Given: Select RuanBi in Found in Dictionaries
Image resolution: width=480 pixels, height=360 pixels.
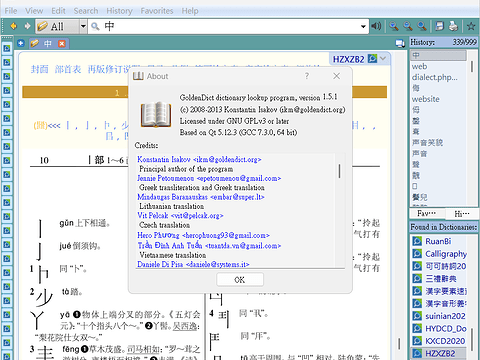Looking at the screenshot, I should click(438, 241).
